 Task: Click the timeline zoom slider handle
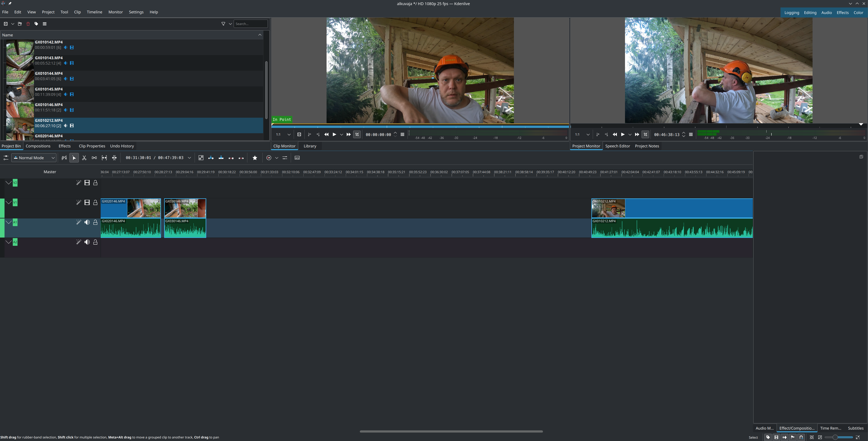[x=835, y=437]
